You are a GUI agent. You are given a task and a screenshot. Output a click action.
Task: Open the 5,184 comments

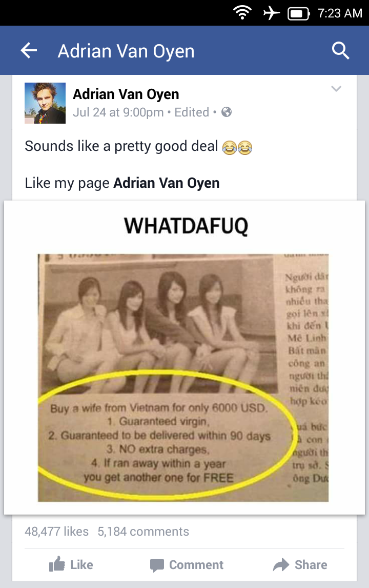point(143,532)
